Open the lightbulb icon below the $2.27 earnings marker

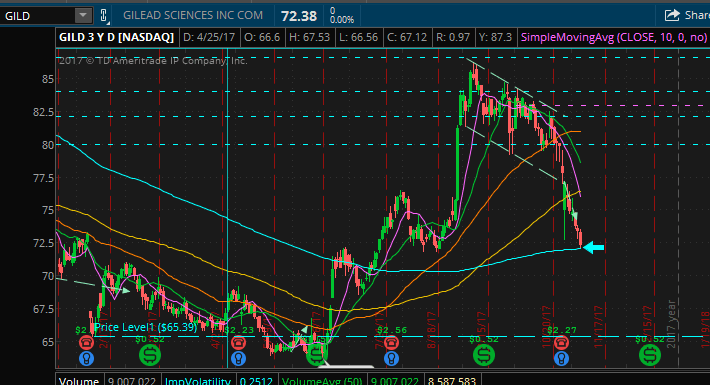(561, 358)
